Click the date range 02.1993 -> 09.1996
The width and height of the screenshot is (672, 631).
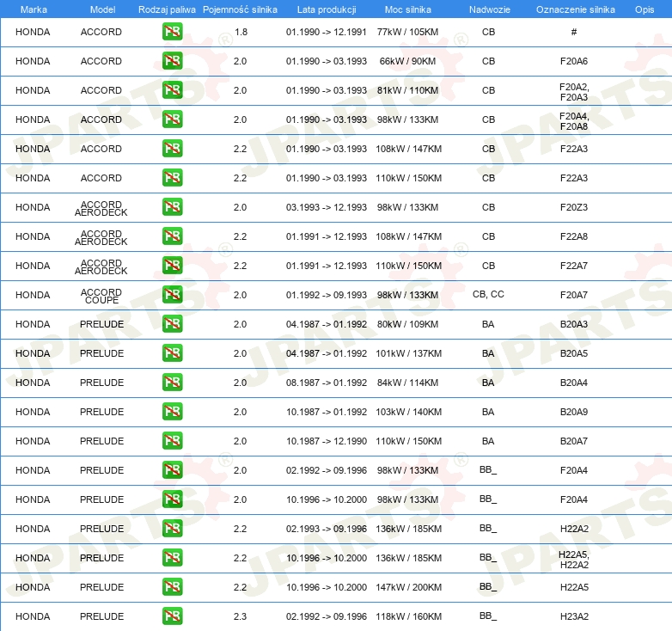point(327,529)
